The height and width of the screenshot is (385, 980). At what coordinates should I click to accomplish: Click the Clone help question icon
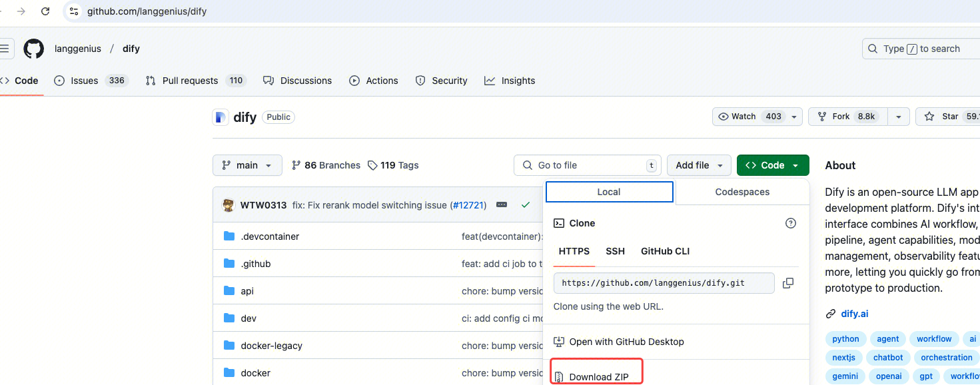(791, 223)
